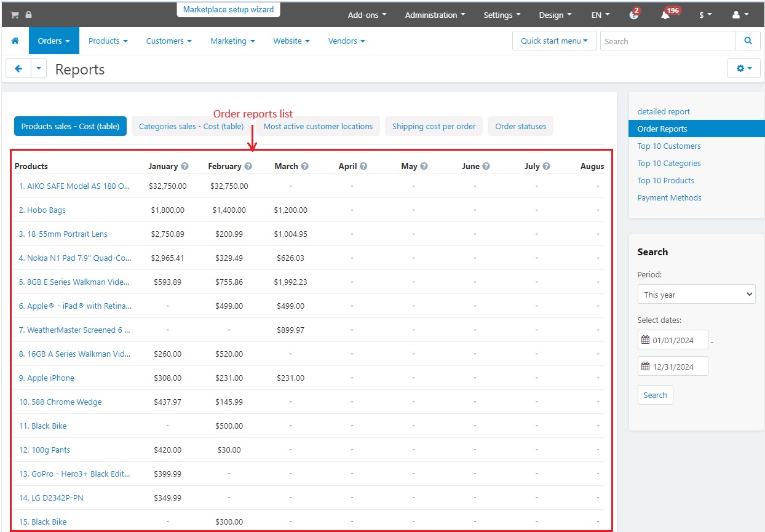This screenshot has width=765, height=532.
Task: Open AIKO SAFE Model AS 180 product
Action: 74,186
